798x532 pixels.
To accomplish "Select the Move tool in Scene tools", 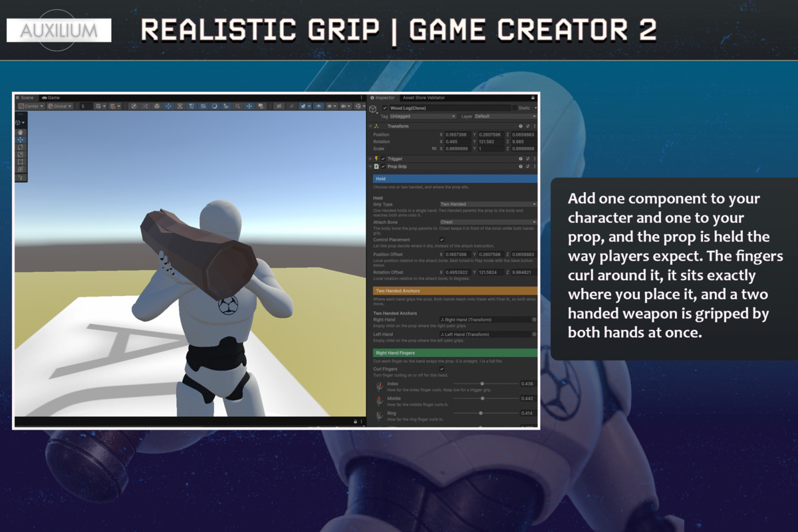I will click(x=21, y=140).
